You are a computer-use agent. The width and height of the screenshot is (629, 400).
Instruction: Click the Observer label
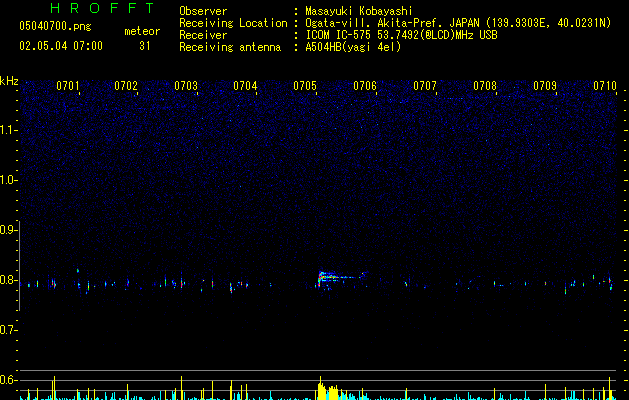[203, 11]
